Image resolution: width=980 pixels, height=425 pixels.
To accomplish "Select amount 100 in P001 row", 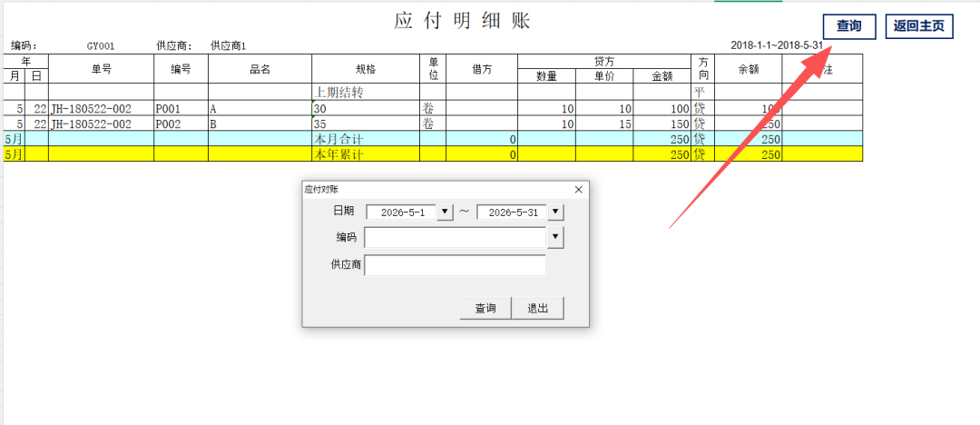I will 661,108.
